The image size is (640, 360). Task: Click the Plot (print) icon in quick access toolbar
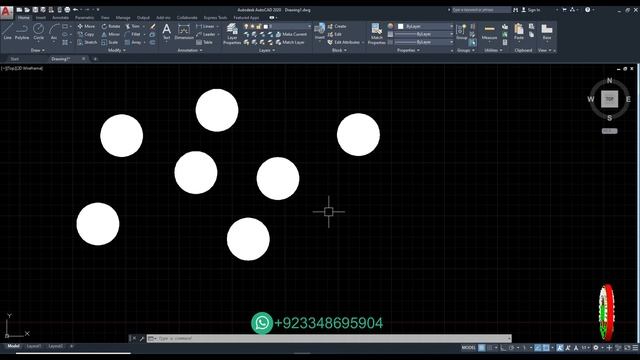[67, 9]
